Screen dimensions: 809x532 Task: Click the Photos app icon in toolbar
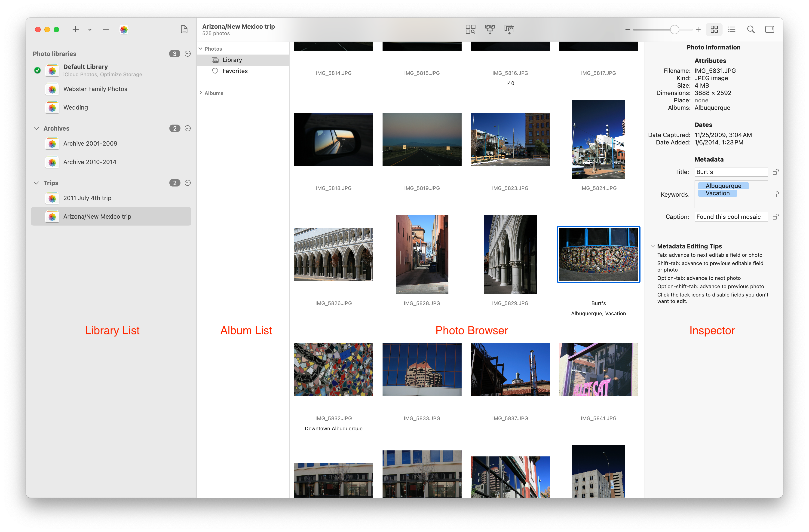(124, 30)
